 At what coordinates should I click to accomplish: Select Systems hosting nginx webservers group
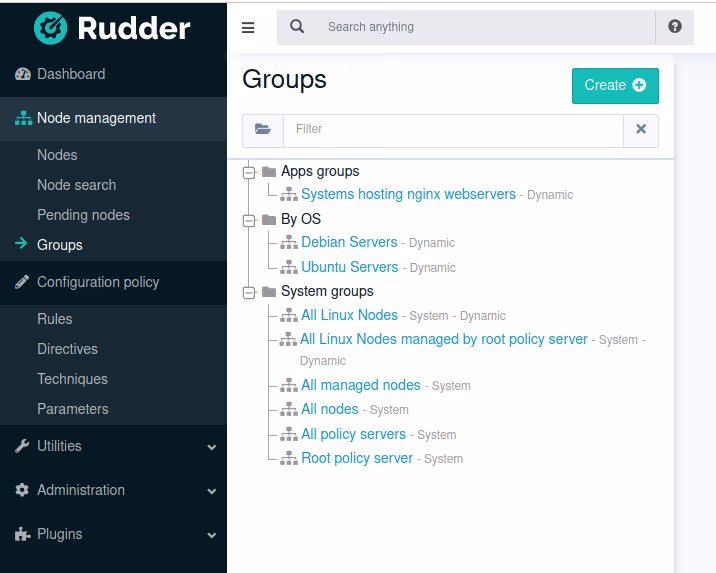[408, 194]
